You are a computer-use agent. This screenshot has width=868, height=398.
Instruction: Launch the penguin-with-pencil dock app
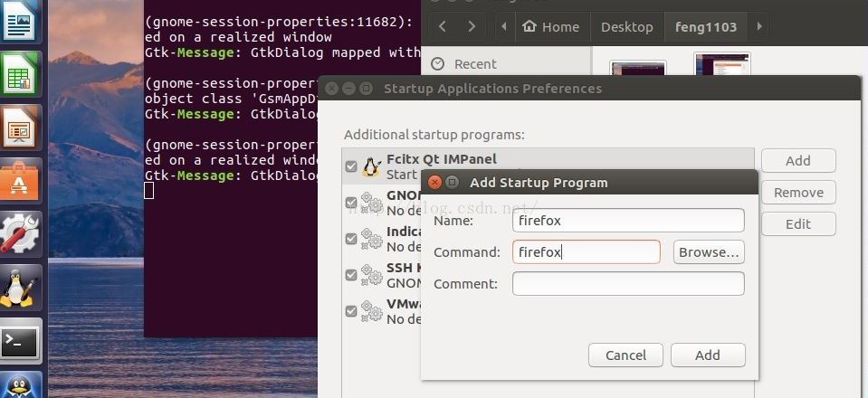tap(21, 288)
